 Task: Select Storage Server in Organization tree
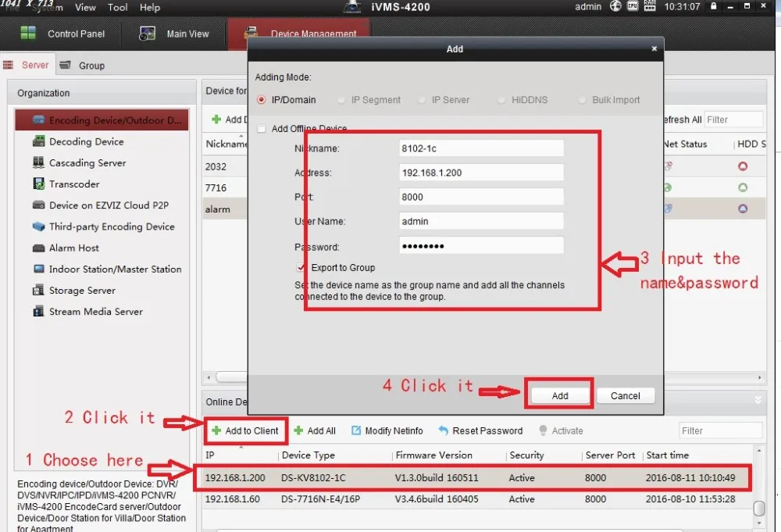82,291
